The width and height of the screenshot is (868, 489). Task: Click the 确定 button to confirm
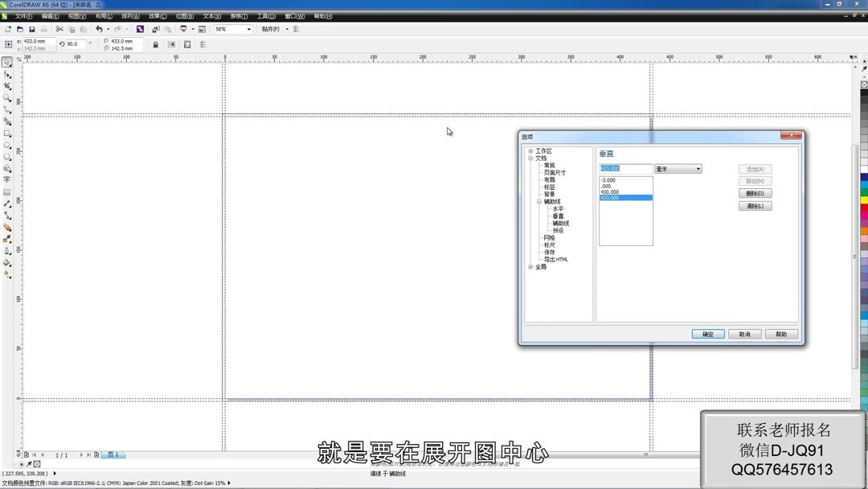[707, 333]
